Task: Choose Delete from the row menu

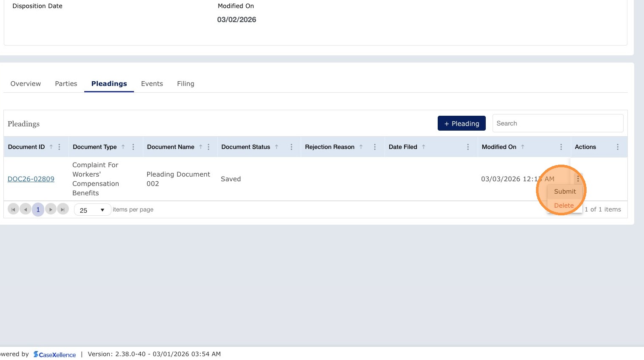Action: 564,206
